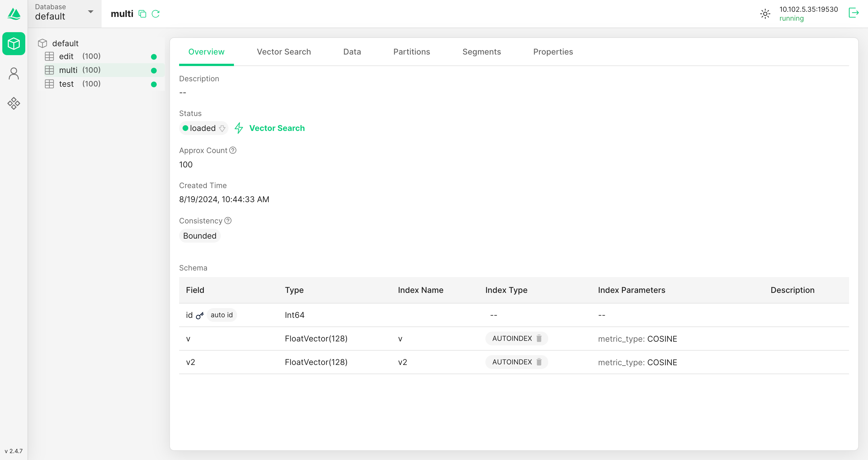Click the lightning bolt Vector Search icon
Screen dimensions: 868x460
click(239, 128)
